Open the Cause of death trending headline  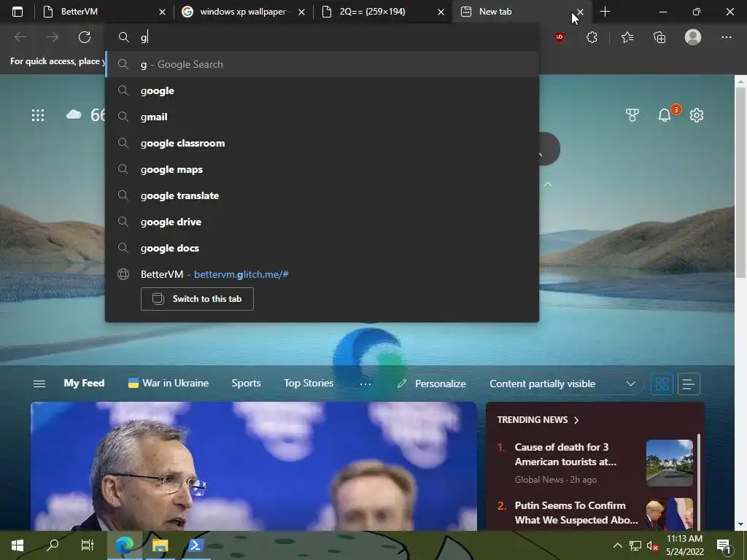[x=565, y=454]
